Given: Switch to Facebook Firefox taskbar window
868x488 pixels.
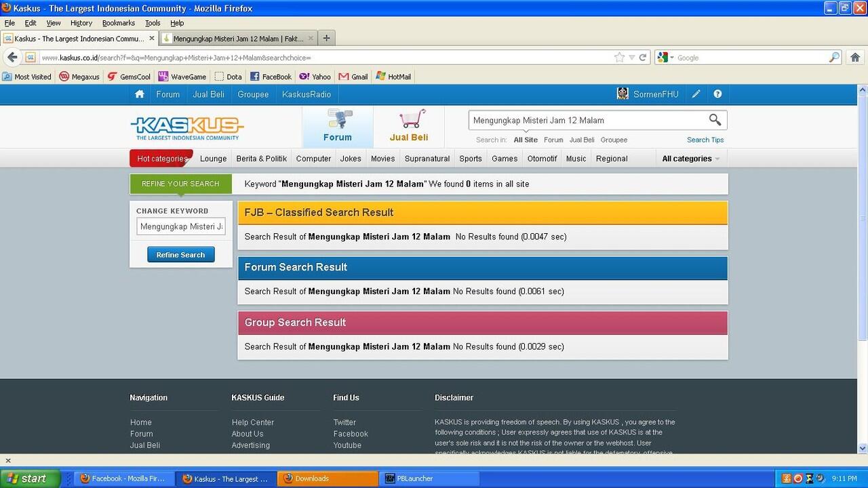Looking at the screenshot, I should [x=124, y=479].
